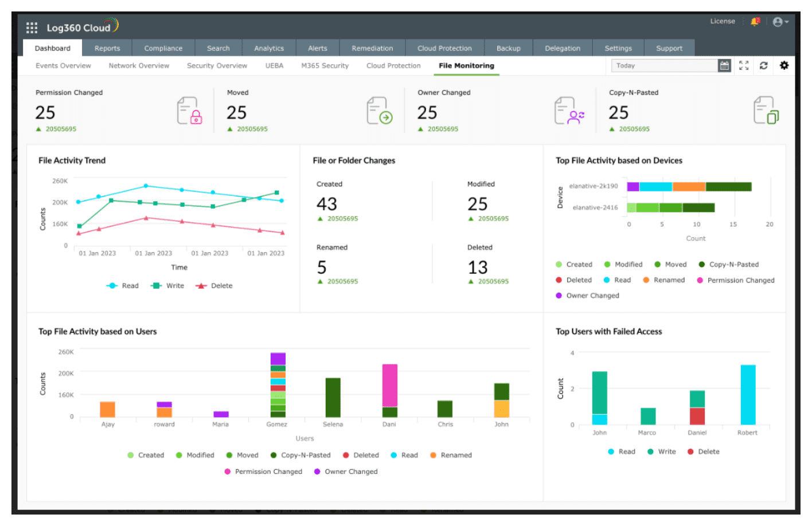The image size is (812, 526).
Task: Go to the Alerts tab
Action: [x=318, y=49]
